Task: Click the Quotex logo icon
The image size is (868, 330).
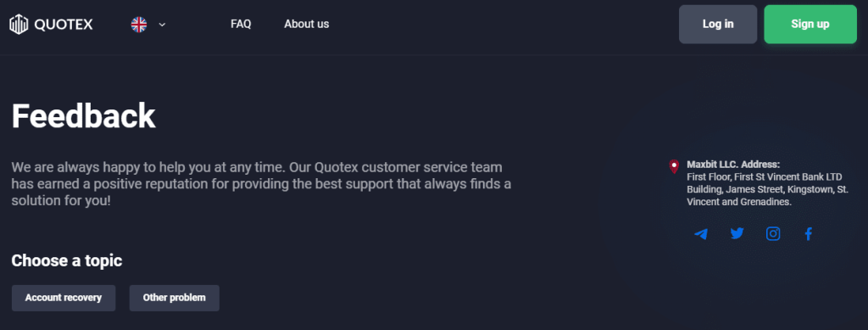Action: (19, 25)
